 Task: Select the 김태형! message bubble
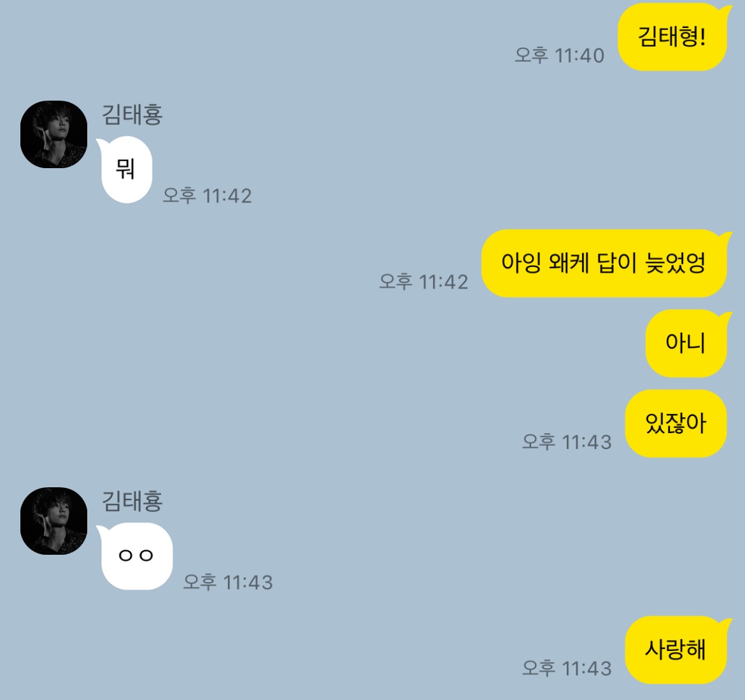pyautogui.click(x=672, y=36)
